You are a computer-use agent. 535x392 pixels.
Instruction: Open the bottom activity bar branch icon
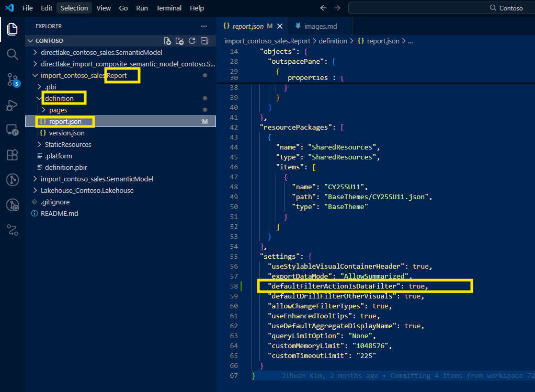[12, 230]
